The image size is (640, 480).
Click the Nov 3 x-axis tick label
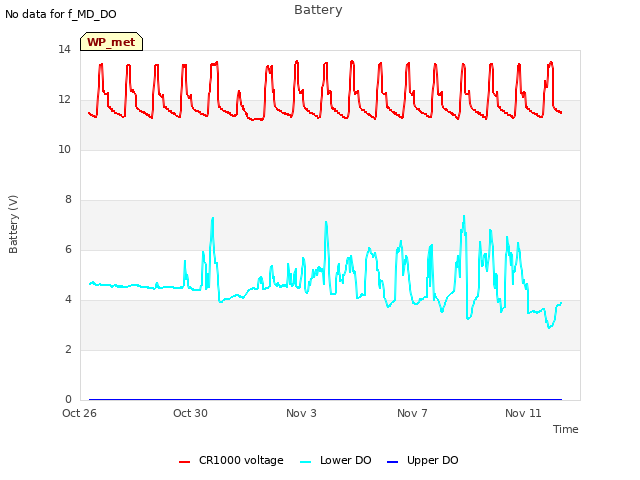(x=301, y=413)
